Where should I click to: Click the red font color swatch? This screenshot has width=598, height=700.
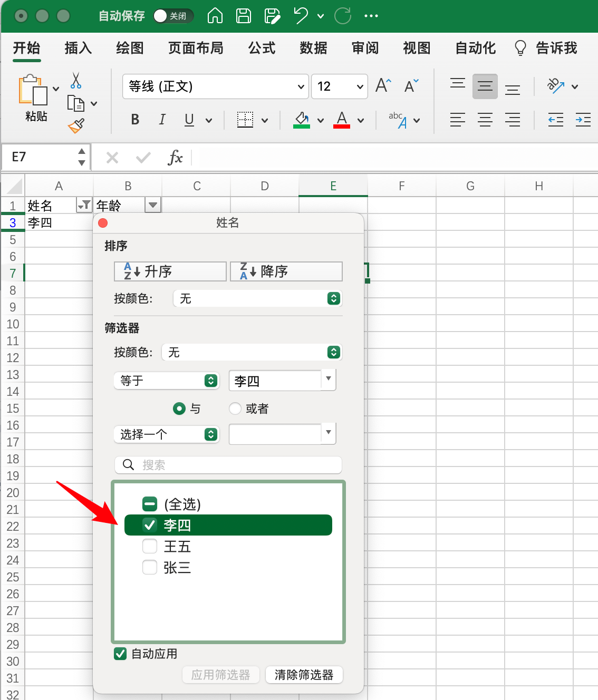(x=342, y=120)
